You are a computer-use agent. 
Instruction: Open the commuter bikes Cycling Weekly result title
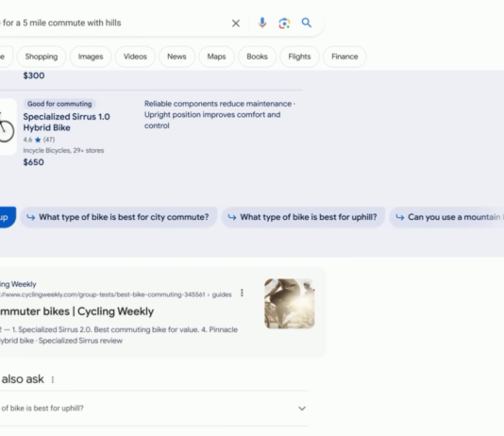76,311
